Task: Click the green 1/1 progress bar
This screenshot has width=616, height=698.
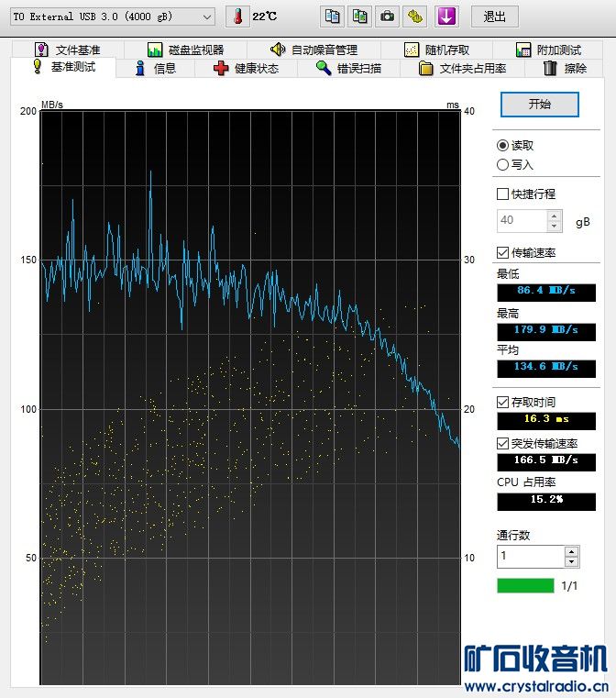Action: point(525,585)
